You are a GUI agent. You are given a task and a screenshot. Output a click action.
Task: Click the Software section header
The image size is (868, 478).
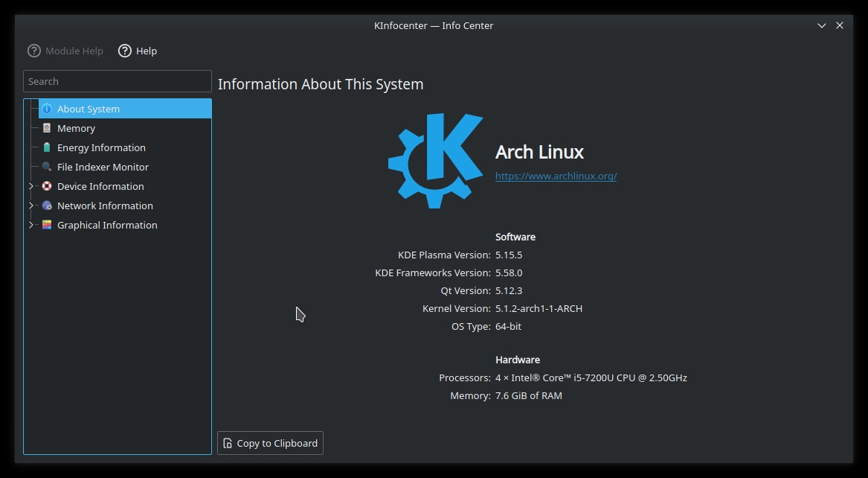click(515, 237)
